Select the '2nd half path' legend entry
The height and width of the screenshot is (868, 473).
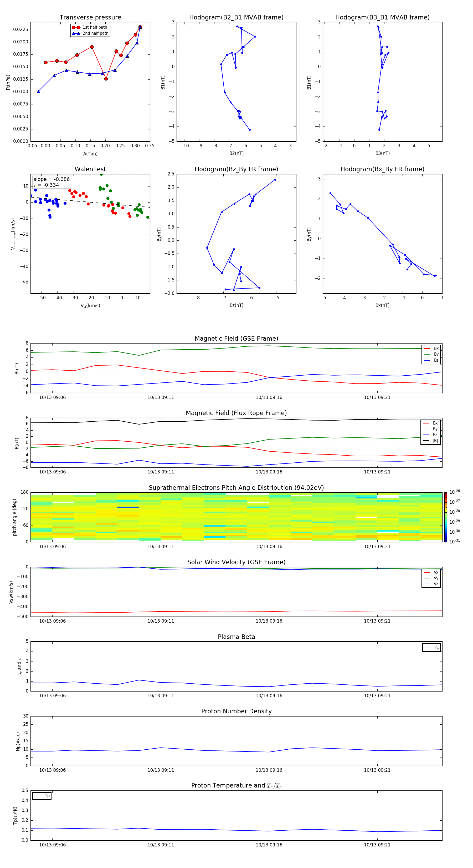[90, 33]
